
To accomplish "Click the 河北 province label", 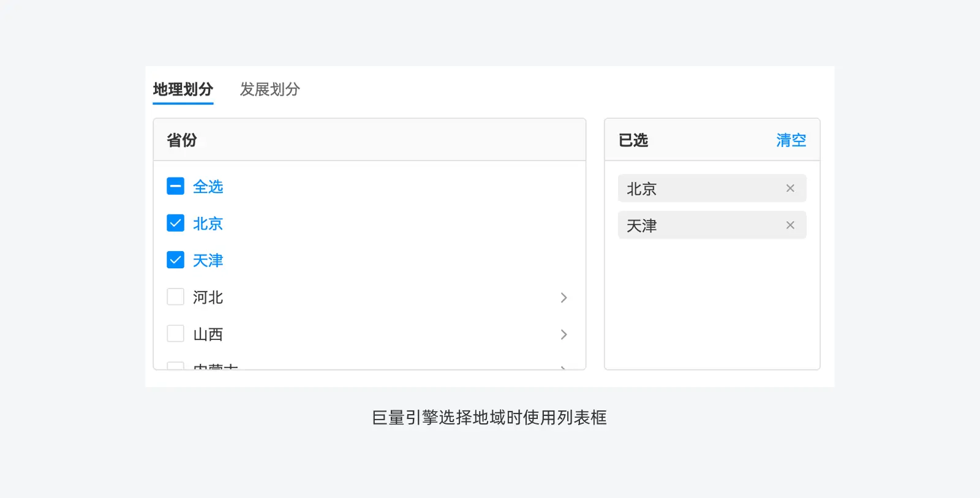I will (x=208, y=298).
